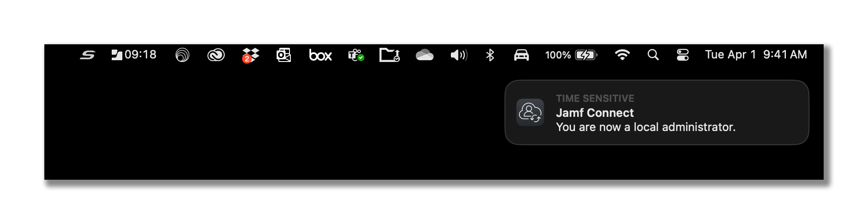Open the volume control menu
Viewport: 868px width, 224px height.
[459, 55]
